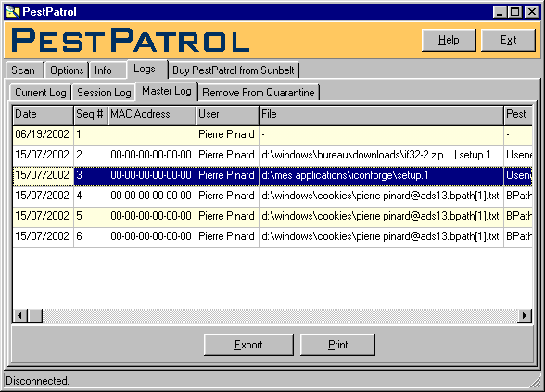Open the Help button
The image size is (545, 392).
click(x=449, y=41)
